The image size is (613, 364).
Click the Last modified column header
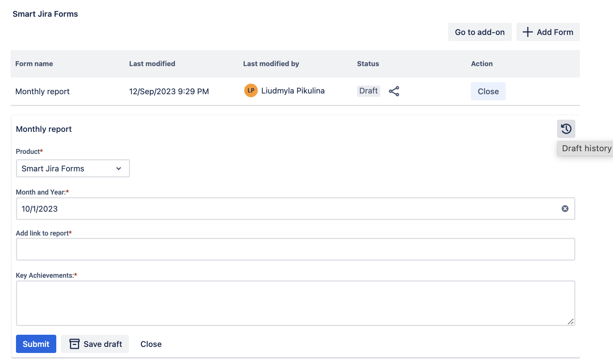[152, 64]
